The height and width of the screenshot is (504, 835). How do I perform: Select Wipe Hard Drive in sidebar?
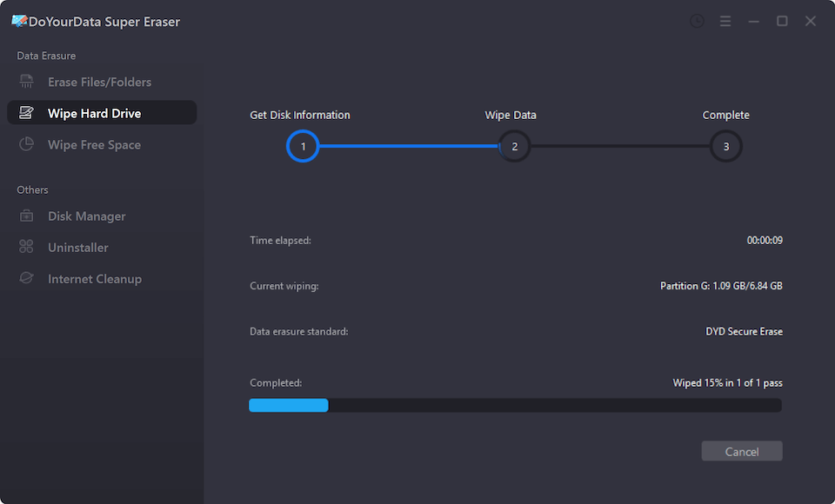[x=102, y=113]
